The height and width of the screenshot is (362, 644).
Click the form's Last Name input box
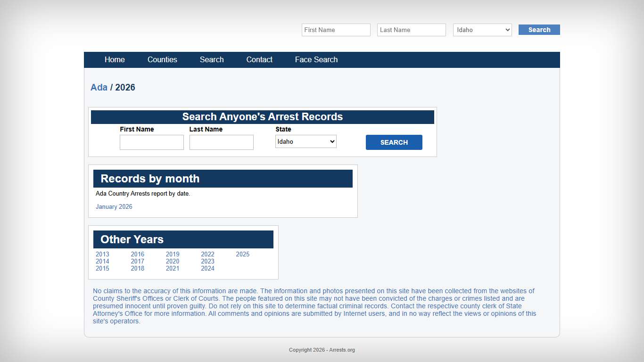(221, 142)
